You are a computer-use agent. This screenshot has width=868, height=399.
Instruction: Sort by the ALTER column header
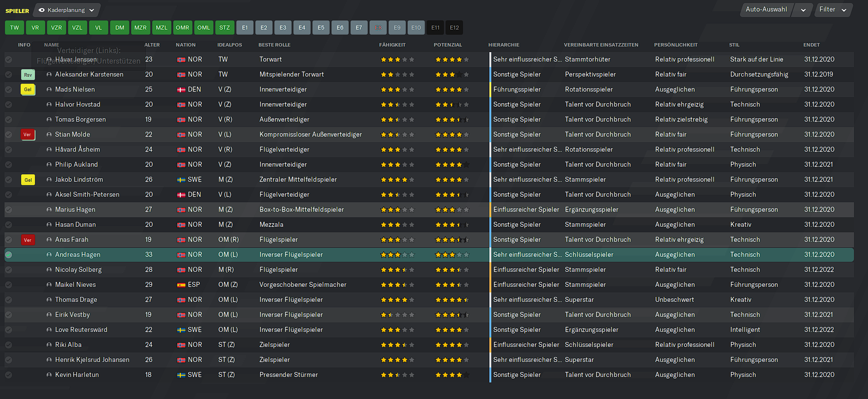(152, 45)
